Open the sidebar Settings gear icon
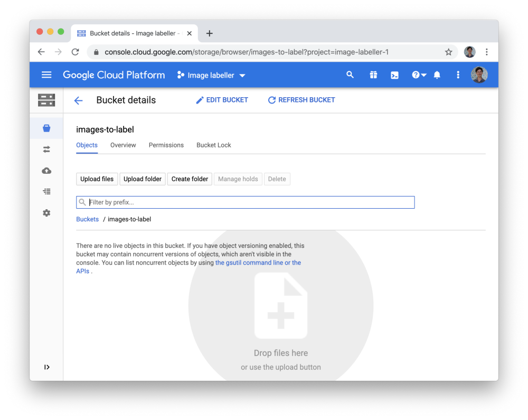The width and height of the screenshot is (528, 420). (46, 213)
